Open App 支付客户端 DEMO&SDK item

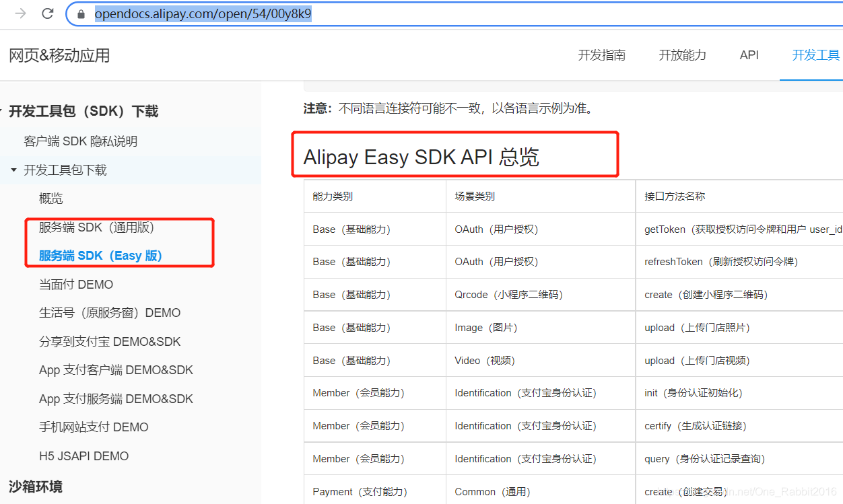[116, 370]
